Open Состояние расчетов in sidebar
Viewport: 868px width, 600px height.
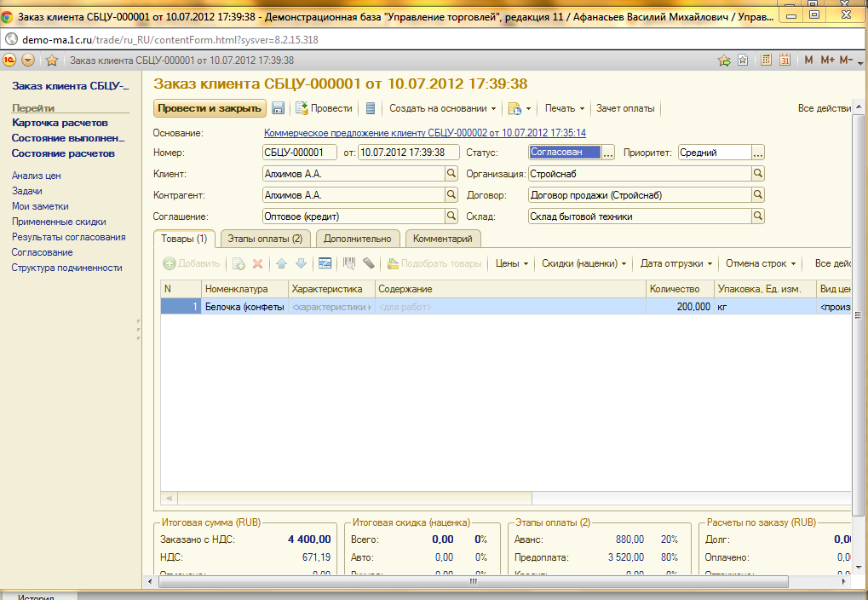click(x=63, y=153)
